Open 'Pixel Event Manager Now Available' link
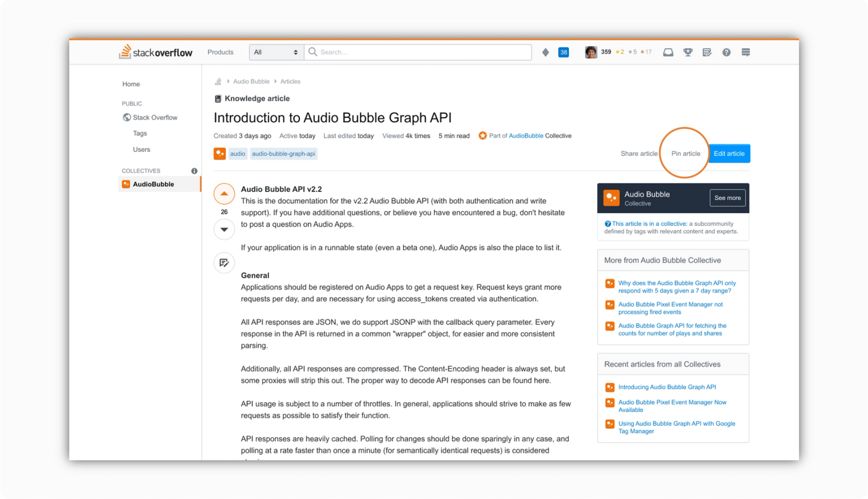868x499 pixels. click(x=672, y=406)
